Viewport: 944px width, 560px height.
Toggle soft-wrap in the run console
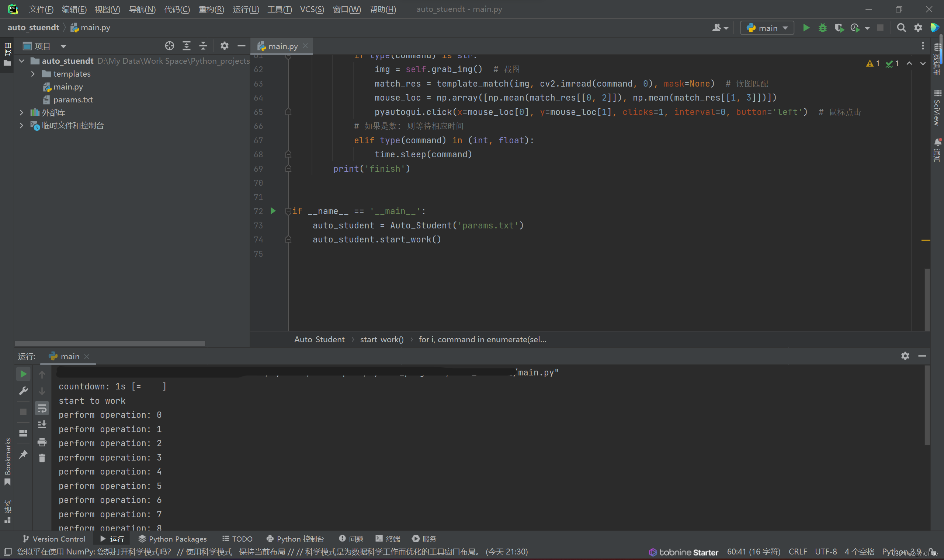tap(42, 408)
